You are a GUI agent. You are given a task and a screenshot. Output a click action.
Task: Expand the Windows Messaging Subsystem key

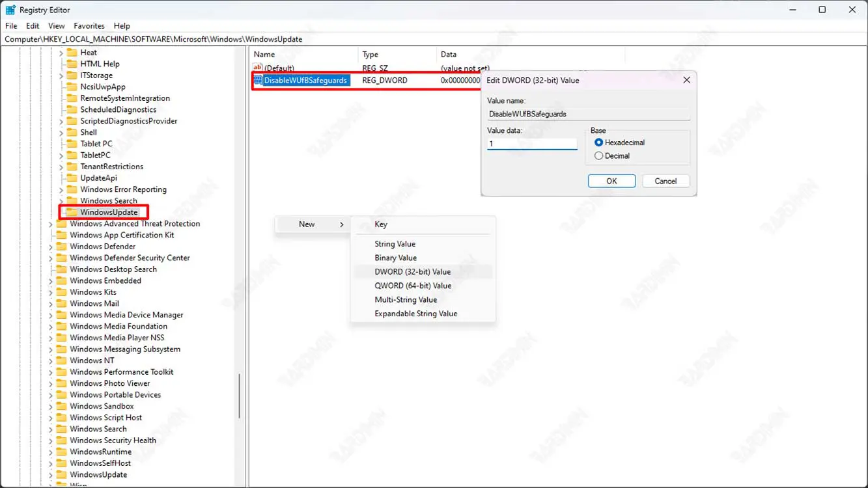pyautogui.click(x=51, y=349)
